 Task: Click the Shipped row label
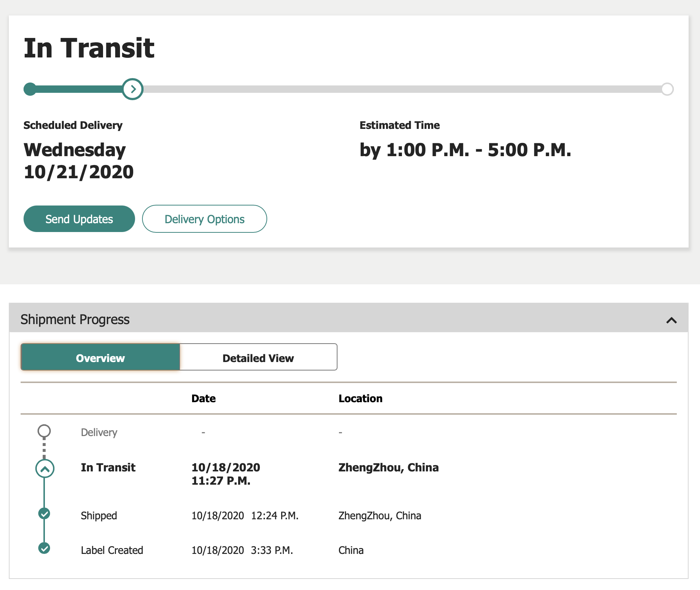click(99, 516)
